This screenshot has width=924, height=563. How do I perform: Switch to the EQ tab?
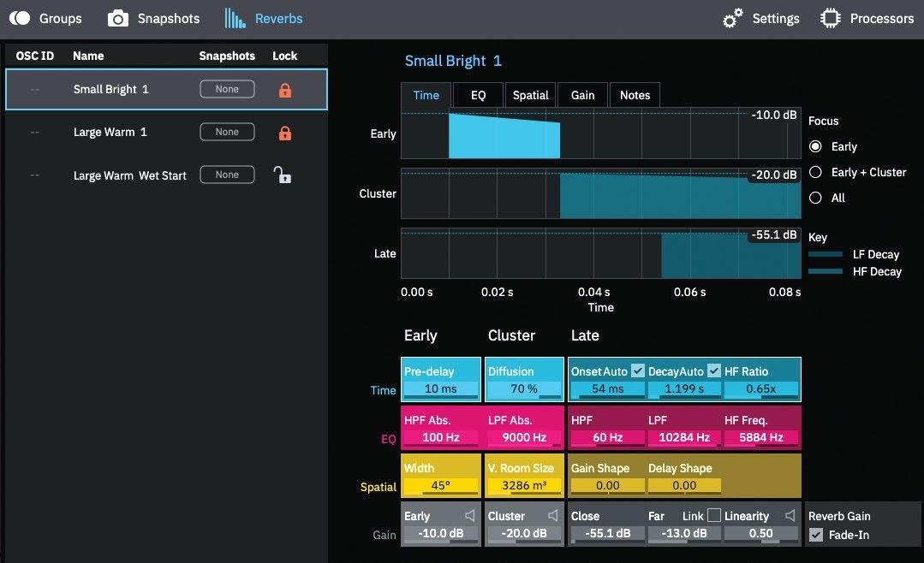click(478, 95)
